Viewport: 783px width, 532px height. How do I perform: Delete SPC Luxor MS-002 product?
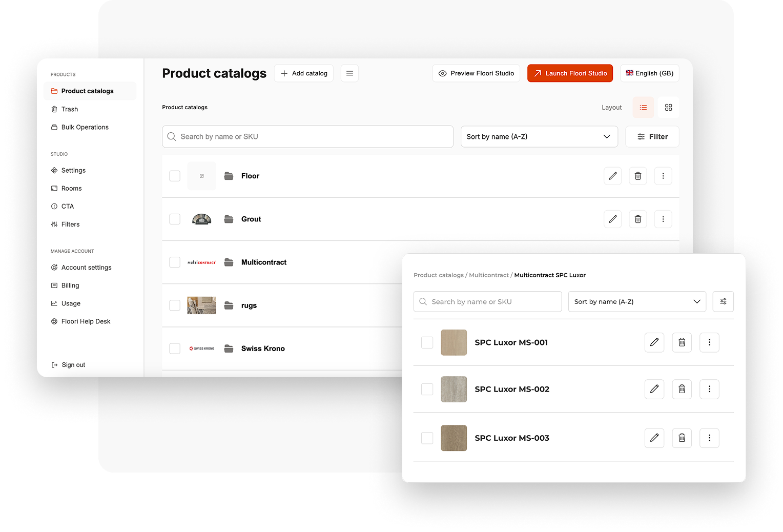click(682, 389)
